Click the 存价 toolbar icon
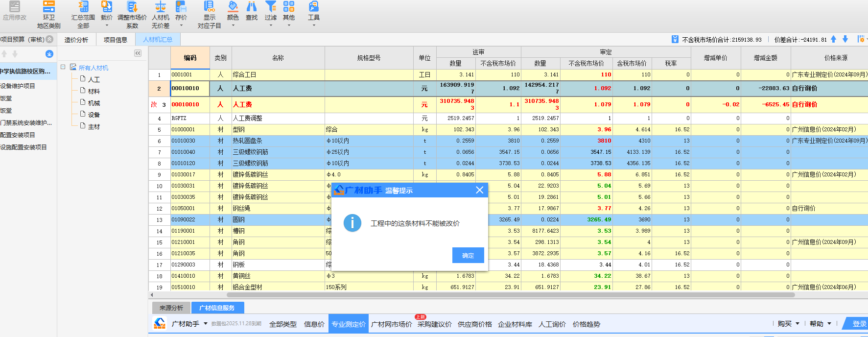 click(181, 7)
